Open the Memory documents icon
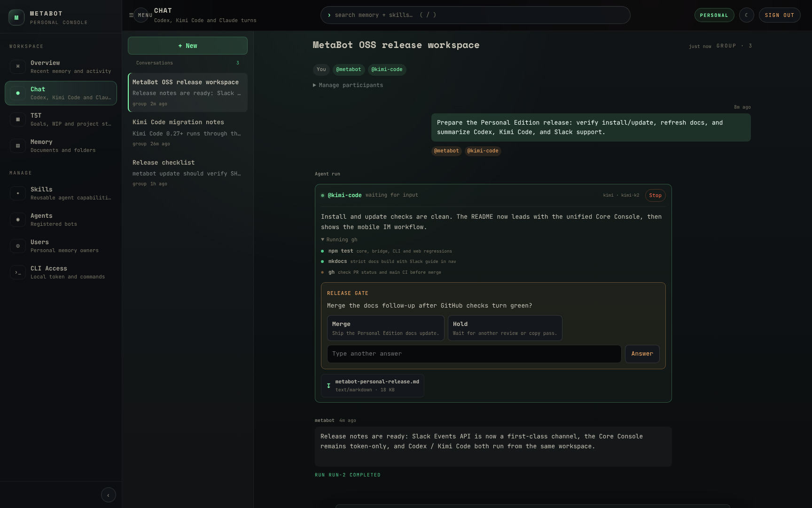This screenshot has width=812, height=508. (x=18, y=146)
